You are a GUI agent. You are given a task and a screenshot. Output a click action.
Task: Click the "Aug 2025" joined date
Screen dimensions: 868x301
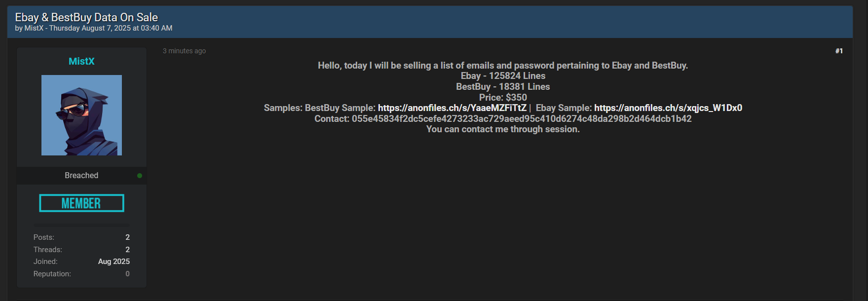pos(114,262)
